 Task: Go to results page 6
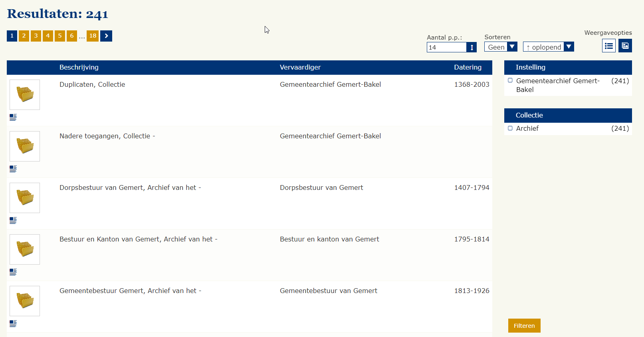[x=72, y=36]
